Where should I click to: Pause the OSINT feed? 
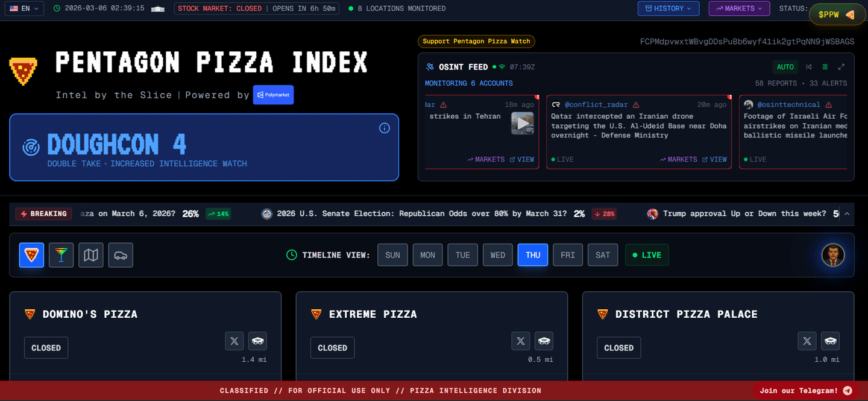coord(825,67)
